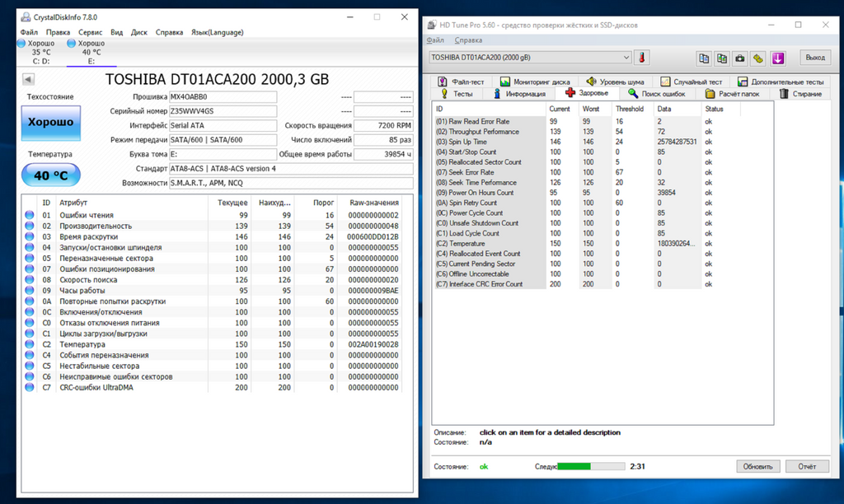The height and width of the screenshot is (504, 844).
Task: Go to previous disk with back arrow in CrystalDiskInfo
Action: (x=29, y=79)
